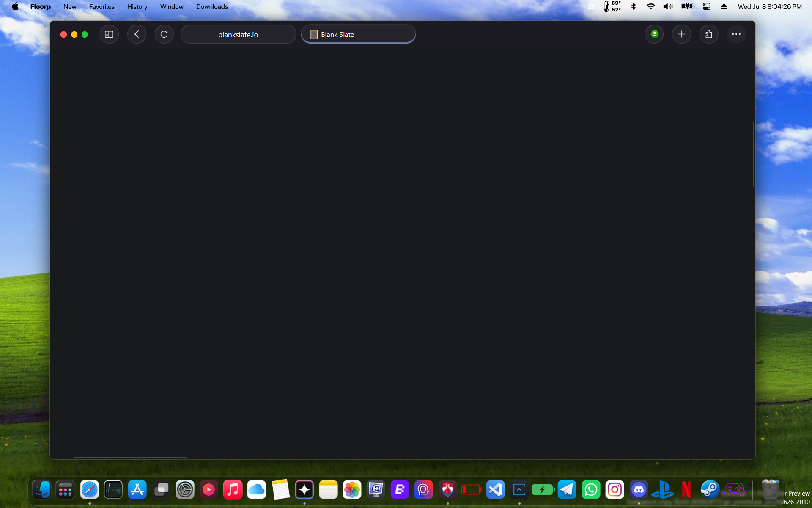Click the date and time clock
The height and width of the screenshot is (508, 812).
tap(770, 6)
